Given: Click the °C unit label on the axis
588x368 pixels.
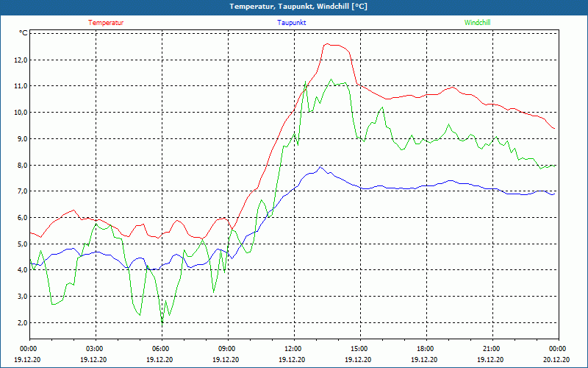Looking at the screenshot, I should [24, 33].
